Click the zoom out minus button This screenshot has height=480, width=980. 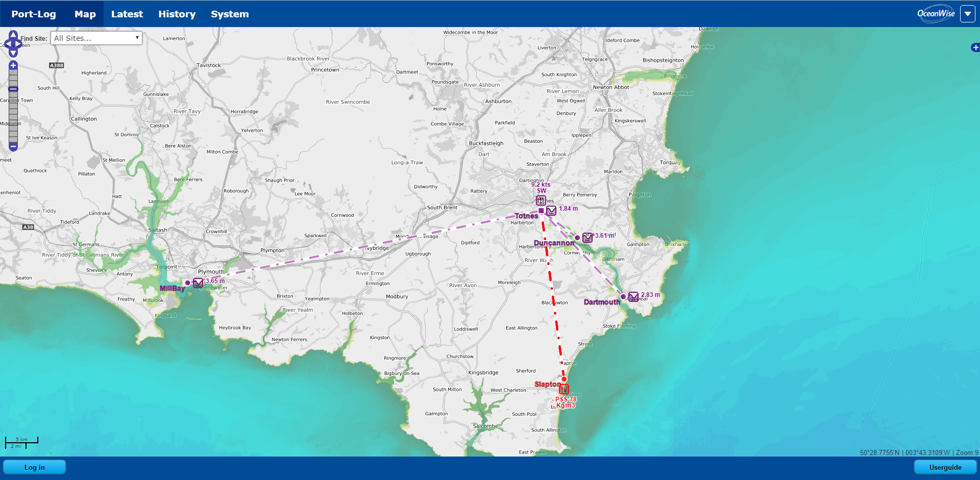click(13, 146)
